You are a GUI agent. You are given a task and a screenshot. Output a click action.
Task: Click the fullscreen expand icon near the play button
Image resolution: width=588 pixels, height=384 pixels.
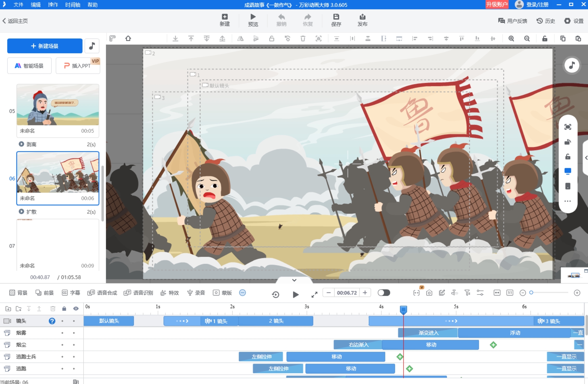click(314, 294)
